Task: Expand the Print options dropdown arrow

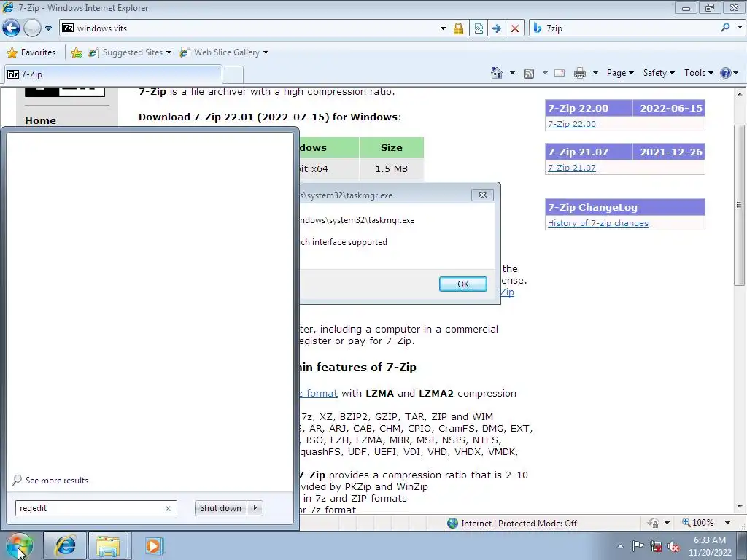Action: [595, 73]
